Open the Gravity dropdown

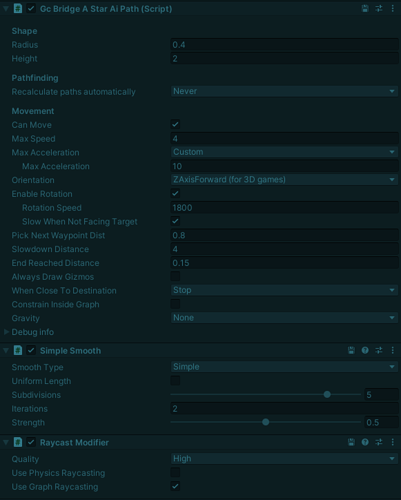284,318
